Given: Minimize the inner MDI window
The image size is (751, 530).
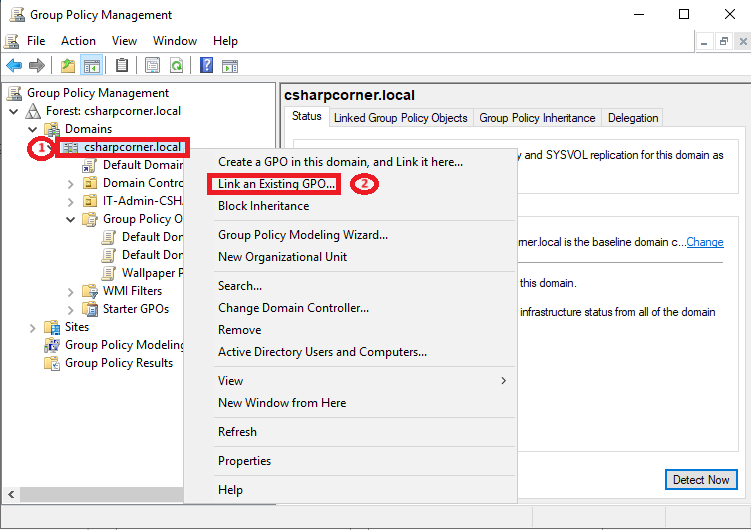Looking at the screenshot, I should pos(704,42).
